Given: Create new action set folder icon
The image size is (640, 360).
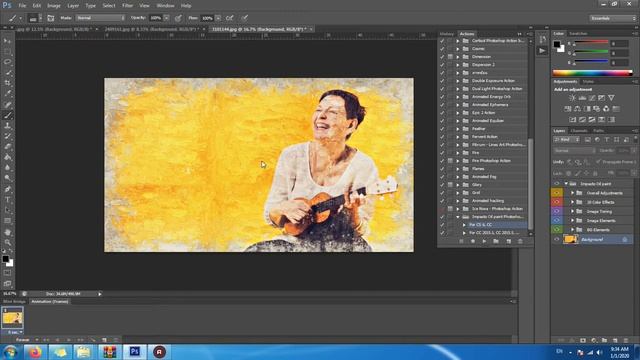Looking at the screenshot, I should (x=496, y=241).
